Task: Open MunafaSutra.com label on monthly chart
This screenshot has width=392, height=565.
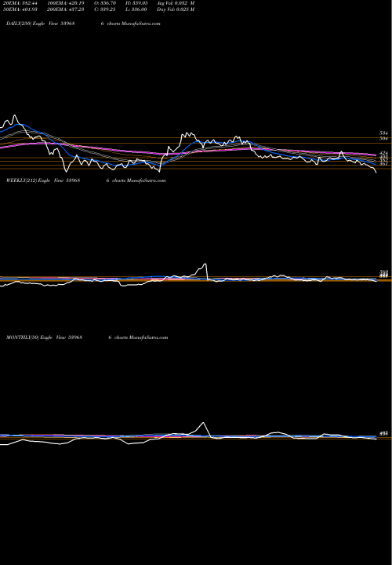Action: pyautogui.click(x=149, y=337)
